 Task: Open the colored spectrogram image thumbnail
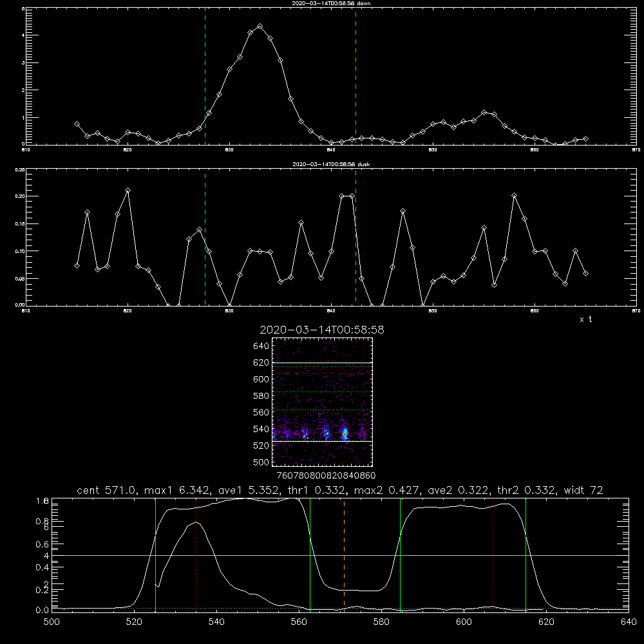322,402
